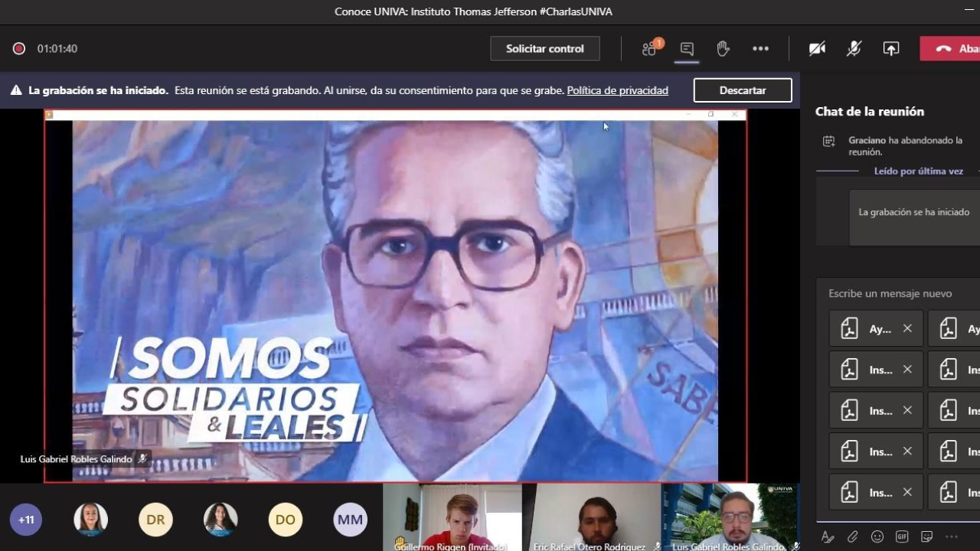This screenshot has width=980, height=551.
Task: Open the GIF picker
Action: tap(902, 536)
